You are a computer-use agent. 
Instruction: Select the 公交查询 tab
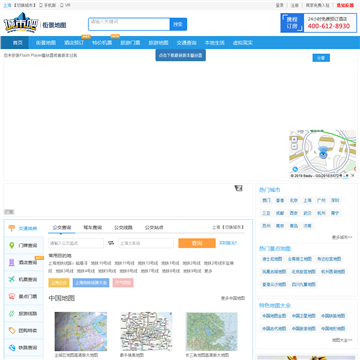(62, 228)
